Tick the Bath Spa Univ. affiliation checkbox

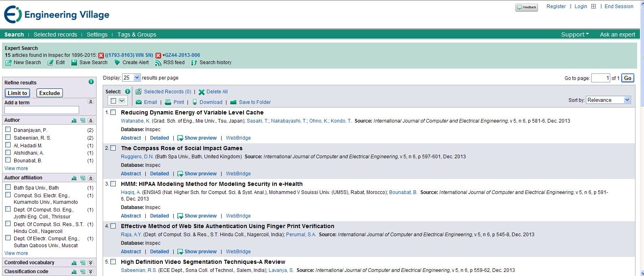pos(8,188)
